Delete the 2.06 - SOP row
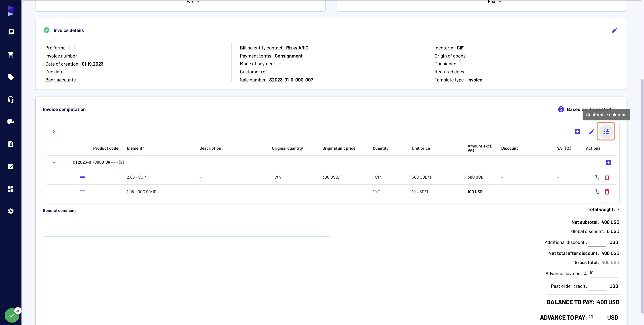644x325 pixels. coord(607,177)
